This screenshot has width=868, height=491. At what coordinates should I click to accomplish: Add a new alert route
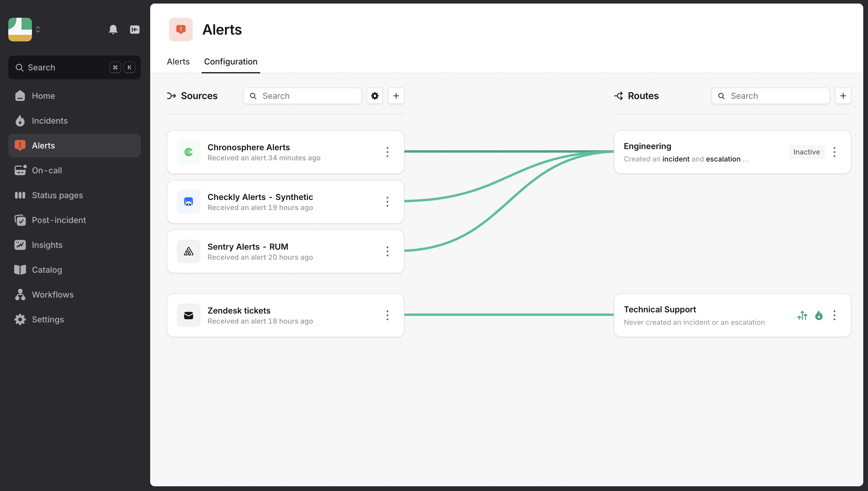click(x=843, y=96)
